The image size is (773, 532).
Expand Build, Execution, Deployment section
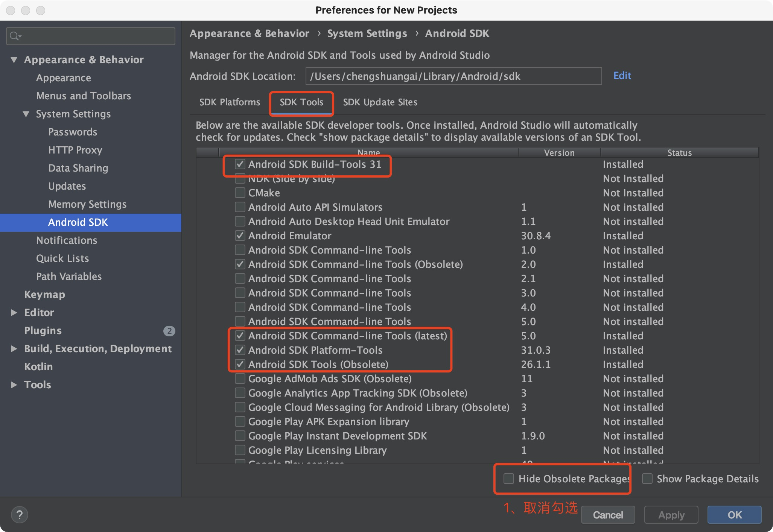coord(14,349)
